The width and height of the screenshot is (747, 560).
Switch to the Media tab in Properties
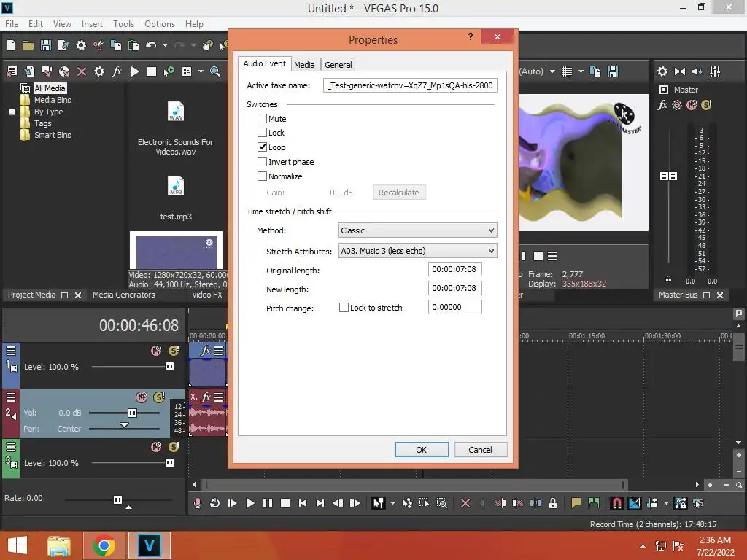point(304,65)
